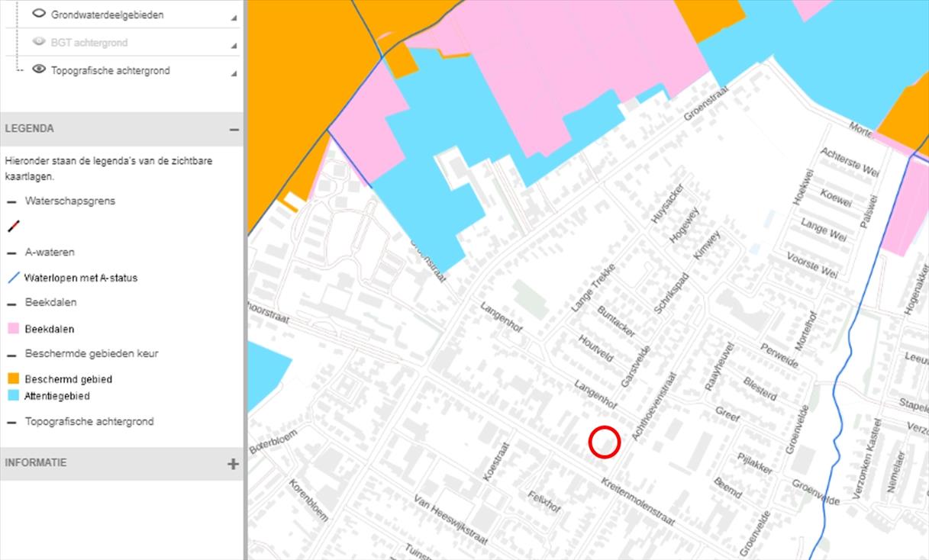Select the Topografische achtergrond layer name
929x560 pixels.
click(110, 70)
